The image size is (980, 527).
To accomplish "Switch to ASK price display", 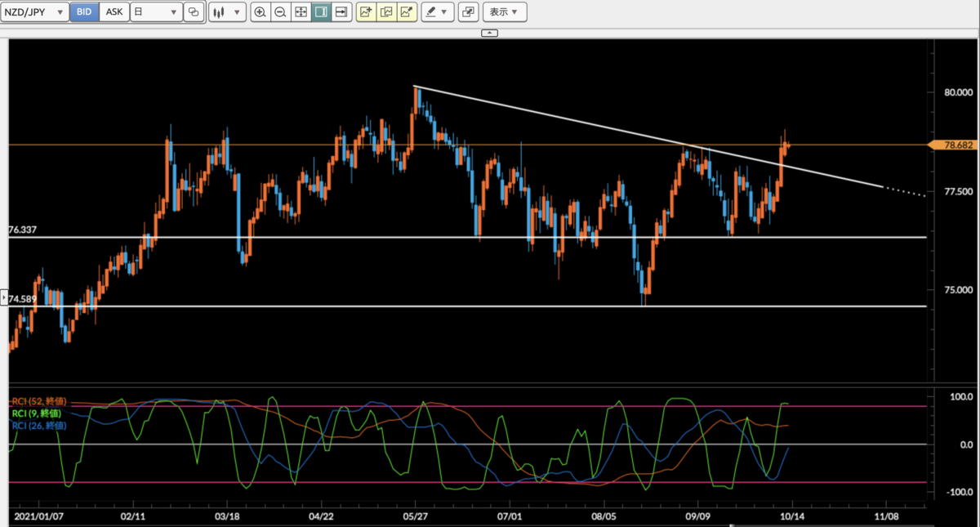I will [114, 12].
